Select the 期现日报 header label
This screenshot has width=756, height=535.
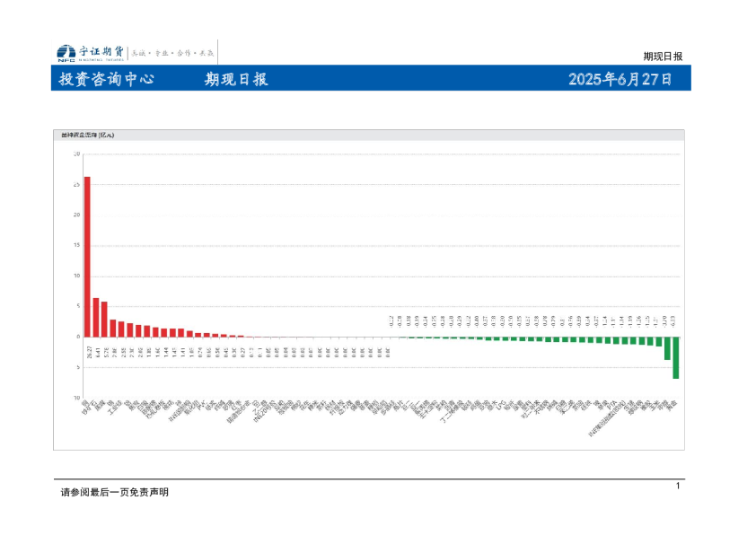point(236,79)
